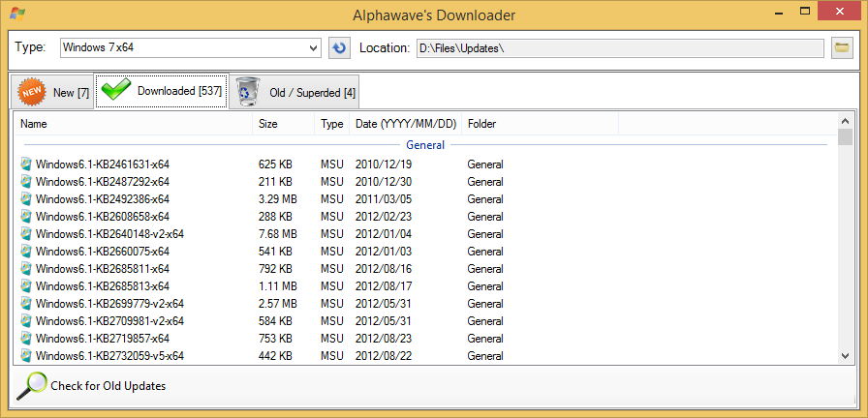Image resolution: width=868 pixels, height=418 pixels.
Task: Click the 7.68 MB size cell
Action: click(x=277, y=234)
